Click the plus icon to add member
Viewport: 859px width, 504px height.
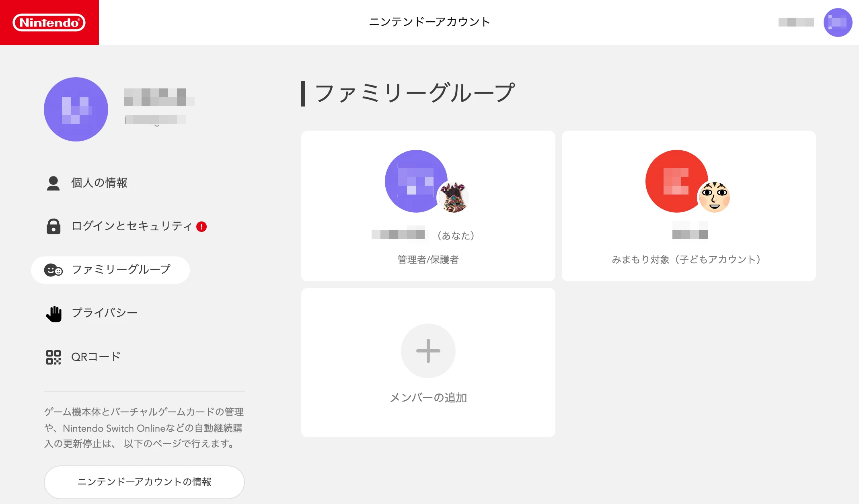(x=428, y=351)
